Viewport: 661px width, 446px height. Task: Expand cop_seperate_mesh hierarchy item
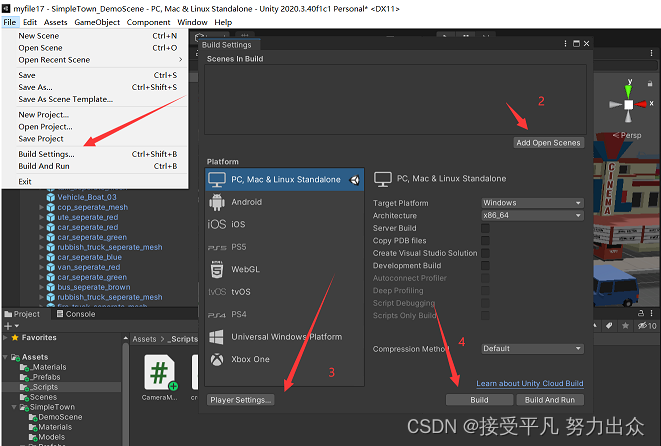click(41, 207)
